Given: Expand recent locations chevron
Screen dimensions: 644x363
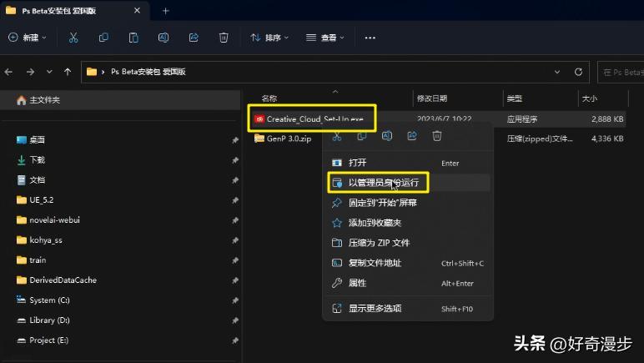Looking at the screenshot, I should tap(49, 72).
